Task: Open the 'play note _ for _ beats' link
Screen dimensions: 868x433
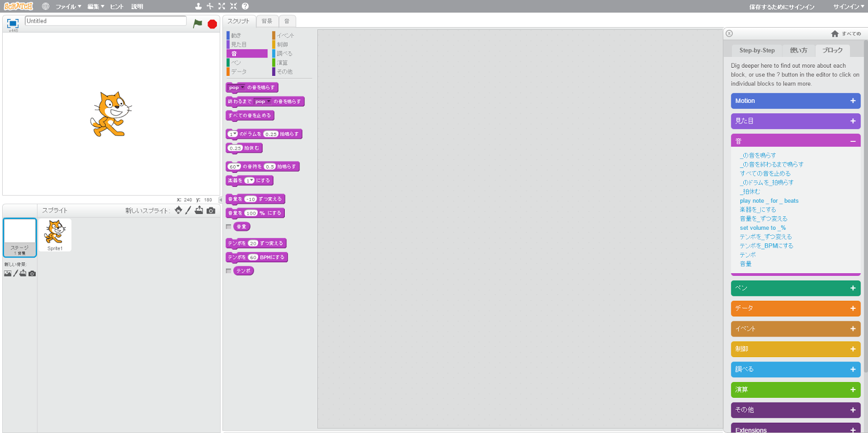Action: coord(769,201)
